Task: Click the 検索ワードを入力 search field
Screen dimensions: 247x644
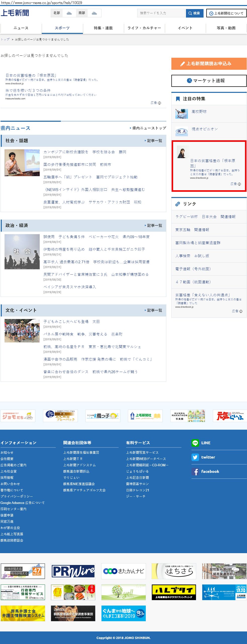Action: 161,13
